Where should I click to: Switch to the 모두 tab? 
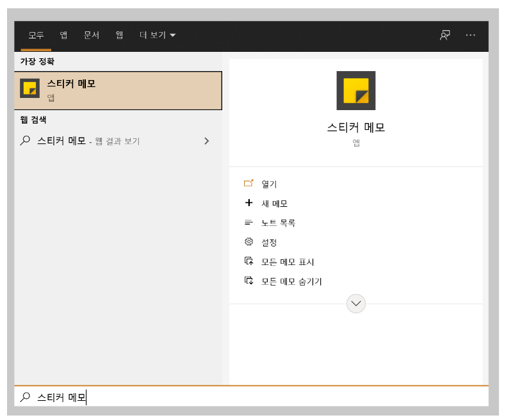36,35
